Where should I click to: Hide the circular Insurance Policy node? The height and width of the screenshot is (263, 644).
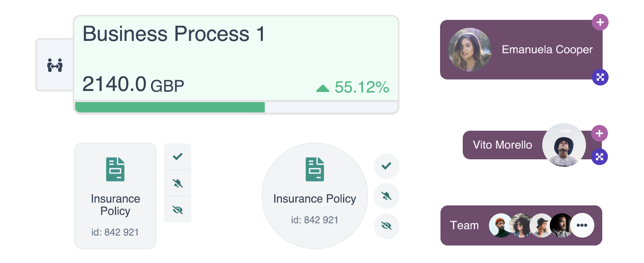pyautogui.click(x=386, y=226)
